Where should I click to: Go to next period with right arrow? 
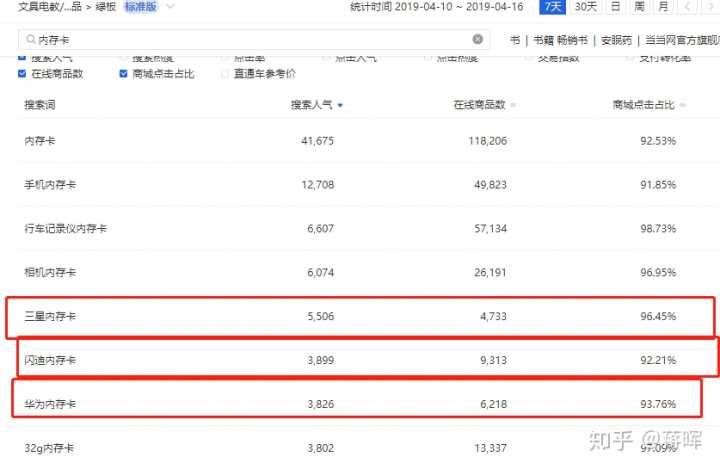(x=711, y=7)
